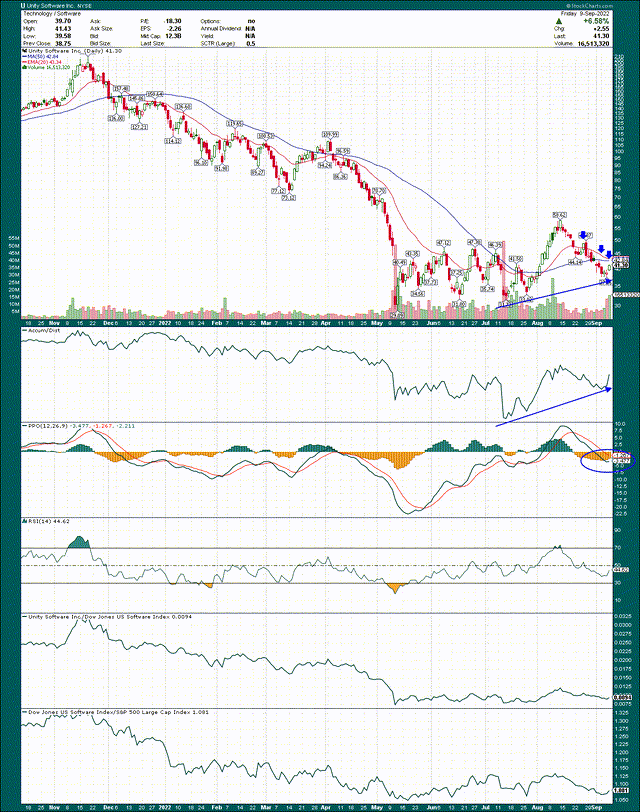
Task: Click the PPO(12,26,9) panel label
Action: (79, 426)
